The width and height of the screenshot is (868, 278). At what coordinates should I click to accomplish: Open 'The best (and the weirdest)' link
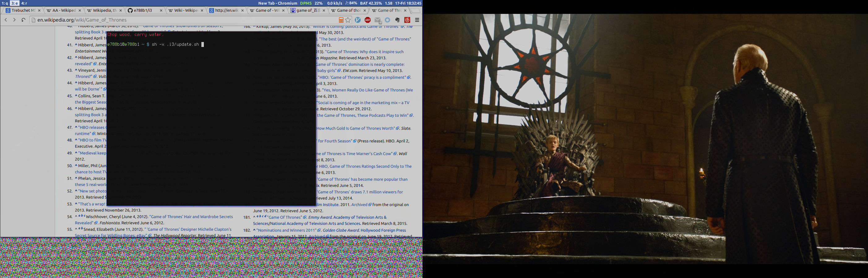pyautogui.click(x=365, y=39)
